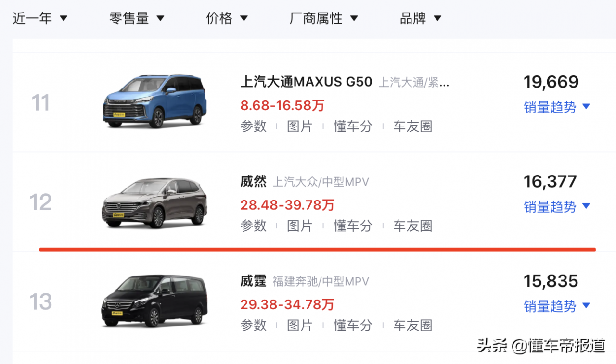Expand 销量趋势 for MAXUS G50
616x364 pixels.
[557, 107]
